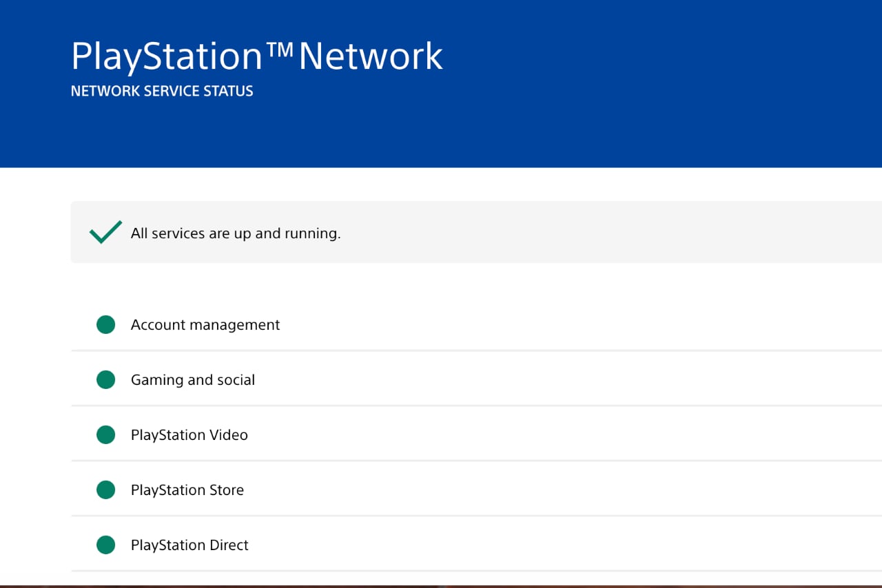Expand the Account management service row
The image size is (882, 588).
[x=476, y=324]
